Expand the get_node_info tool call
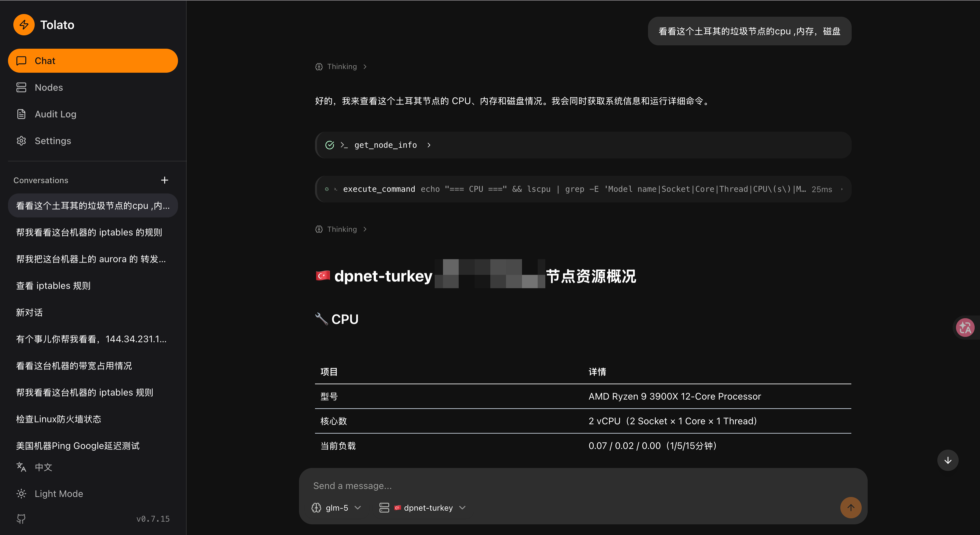This screenshot has width=980, height=535. coord(583,145)
